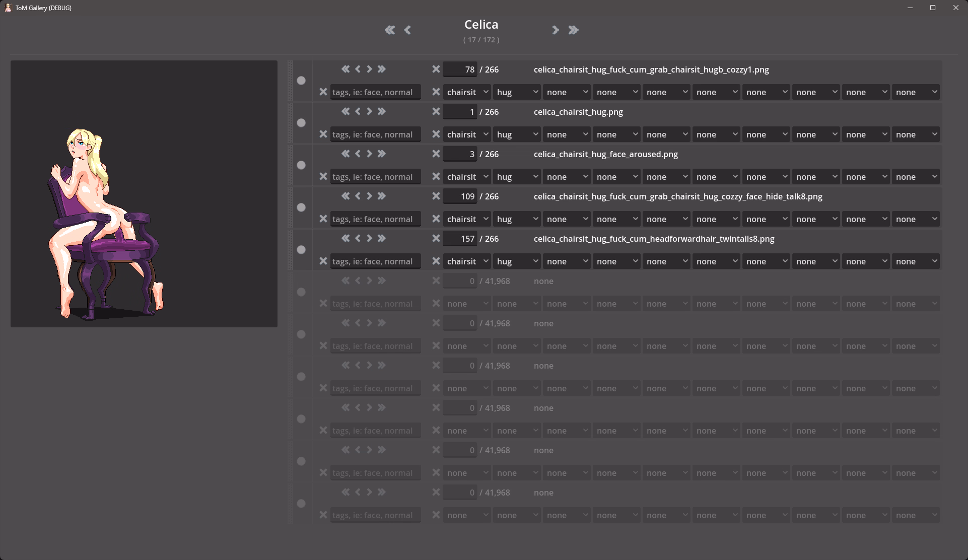Image resolution: width=968 pixels, height=560 pixels.
Task: Go to next character after Celica
Action: tap(555, 30)
